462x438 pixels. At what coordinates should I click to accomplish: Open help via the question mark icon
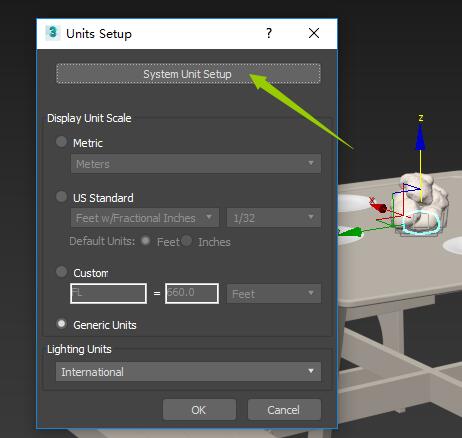[269, 33]
